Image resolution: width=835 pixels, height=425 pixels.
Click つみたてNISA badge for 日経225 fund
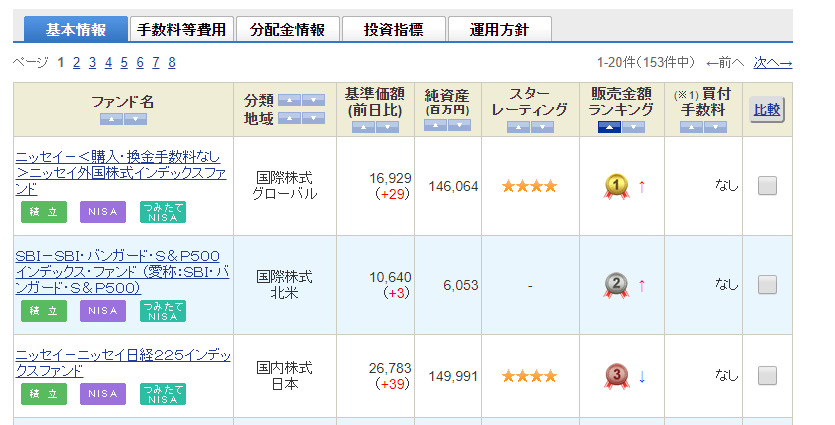(163, 394)
